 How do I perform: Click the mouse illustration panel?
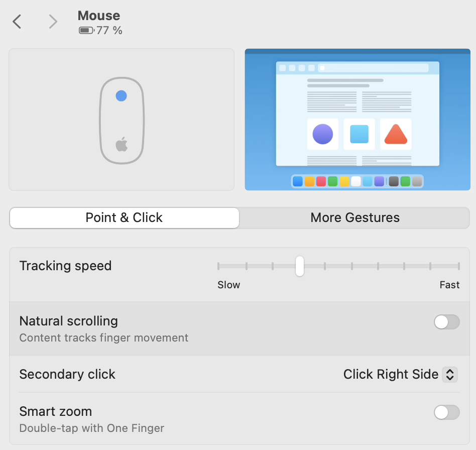point(121,119)
